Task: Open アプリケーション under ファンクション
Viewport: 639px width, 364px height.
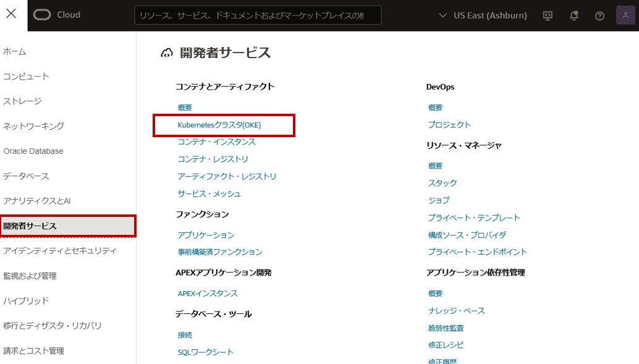Action: 206,235
